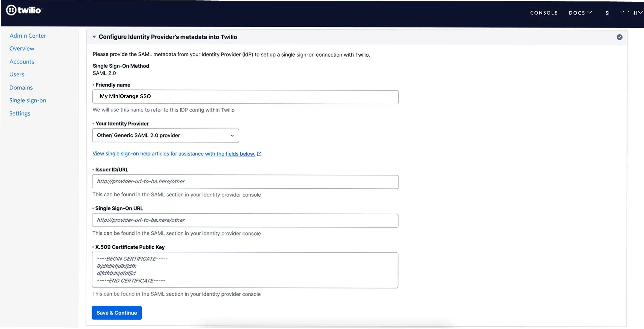
Task: Go to Admin Center in sidebar
Action: tap(28, 36)
